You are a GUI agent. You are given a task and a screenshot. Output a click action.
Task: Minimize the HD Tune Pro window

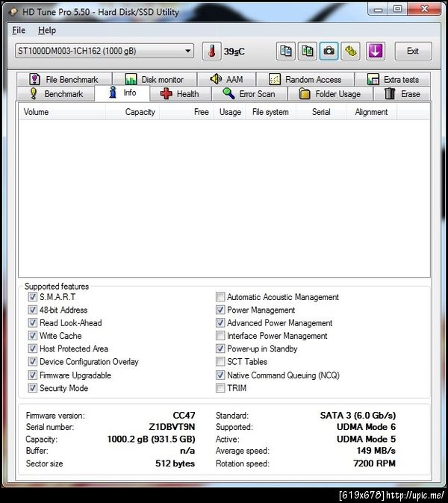point(379,10)
